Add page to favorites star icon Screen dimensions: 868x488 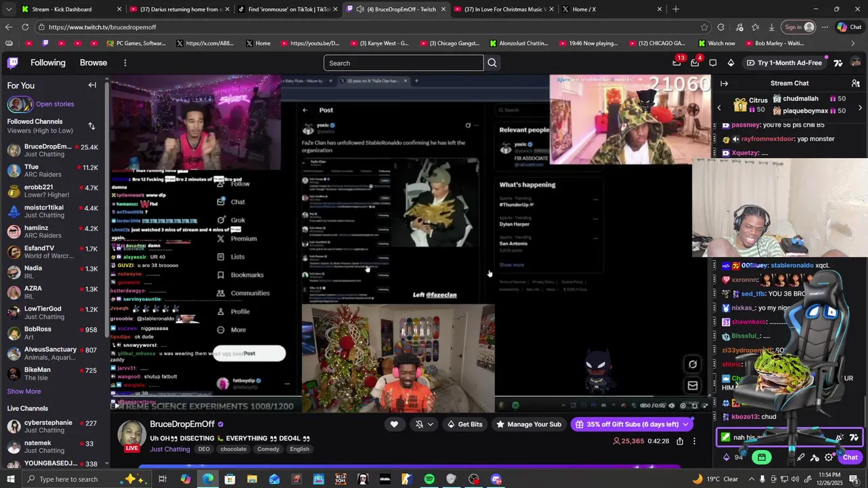click(705, 27)
